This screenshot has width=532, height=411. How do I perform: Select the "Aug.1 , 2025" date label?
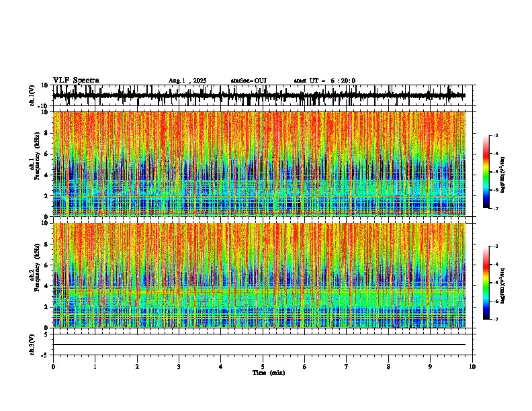pos(187,81)
